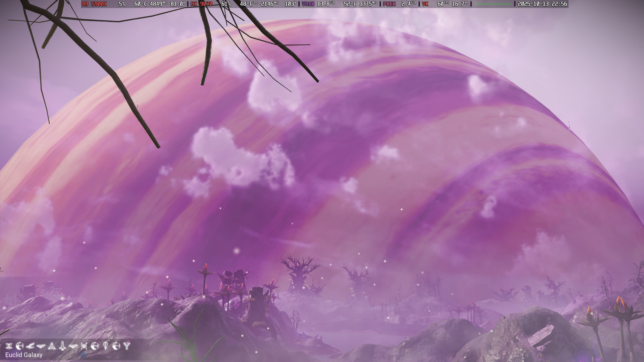Click the Euclid Galaxy label
Screen dimensions: 644x362
point(24,355)
